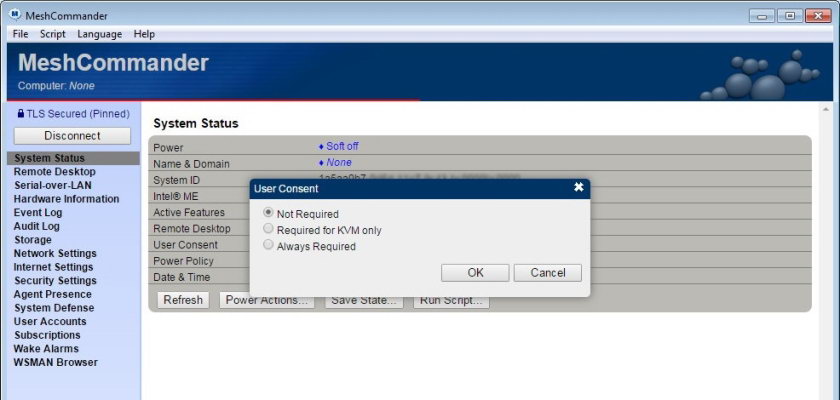Confirm dialog with OK button

475,273
